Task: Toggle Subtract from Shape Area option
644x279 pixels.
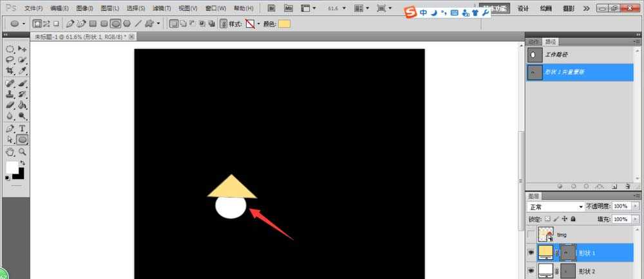Action: (193, 24)
